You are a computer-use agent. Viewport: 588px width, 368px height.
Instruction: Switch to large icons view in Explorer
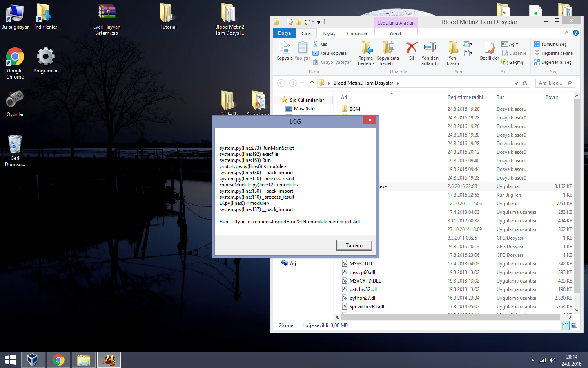coord(574,325)
